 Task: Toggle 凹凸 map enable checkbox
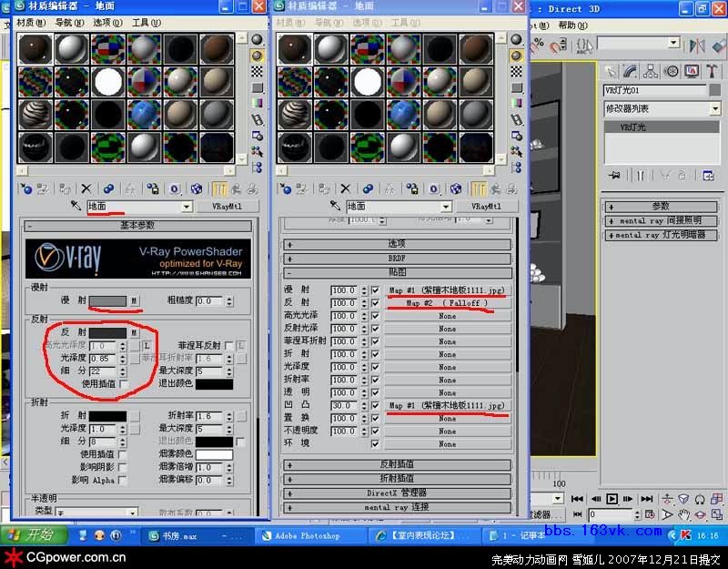click(375, 405)
